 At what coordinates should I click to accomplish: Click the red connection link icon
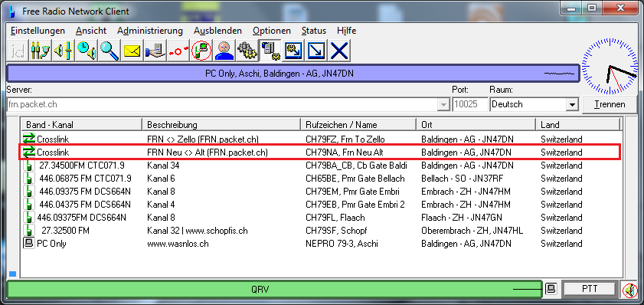[x=178, y=51]
